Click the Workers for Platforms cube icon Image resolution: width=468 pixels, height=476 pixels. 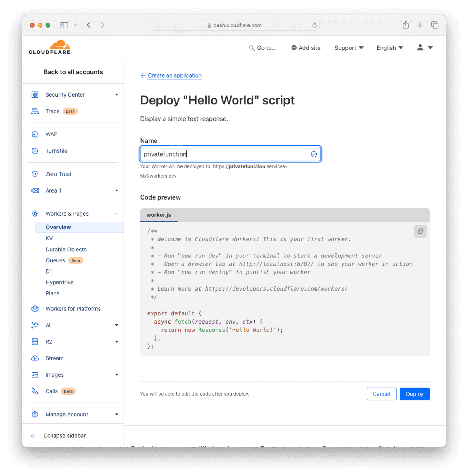[x=35, y=309]
